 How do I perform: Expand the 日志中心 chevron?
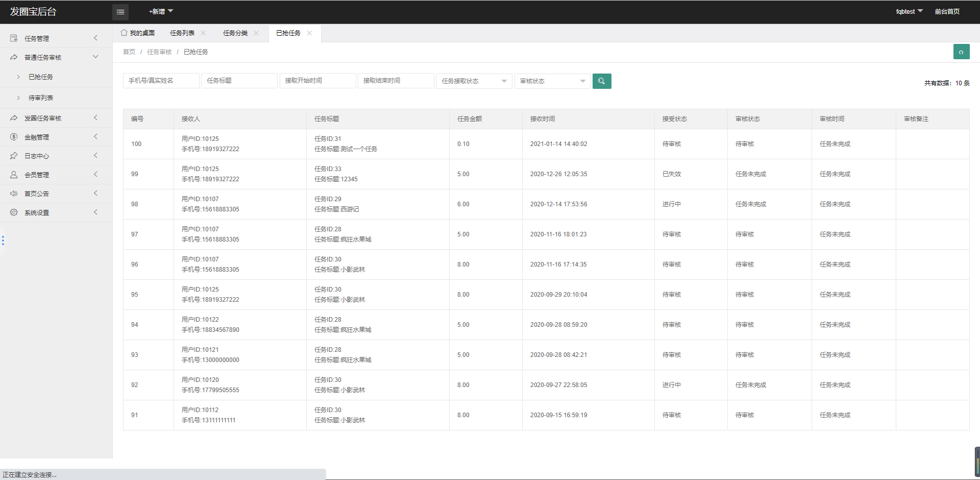click(x=95, y=155)
